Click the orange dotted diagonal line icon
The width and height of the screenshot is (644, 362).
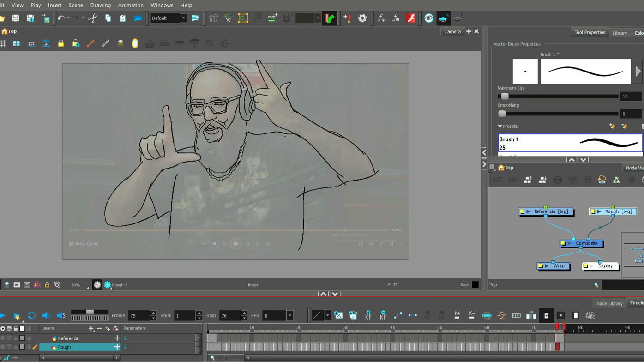tap(90, 43)
